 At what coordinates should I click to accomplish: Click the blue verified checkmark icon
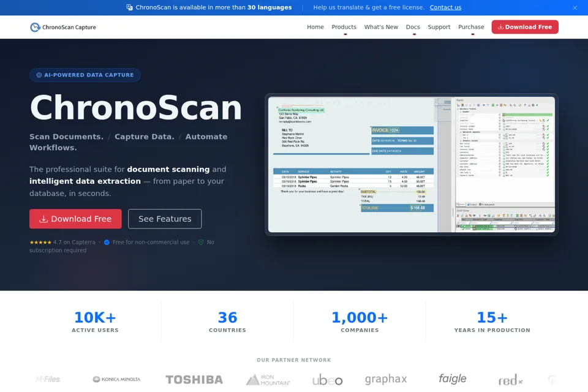click(x=107, y=243)
